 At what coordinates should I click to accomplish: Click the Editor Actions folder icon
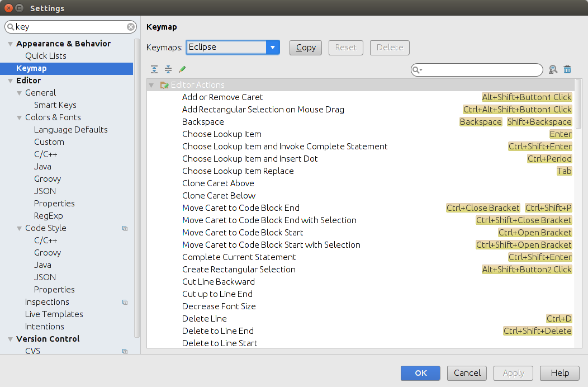point(164,85)
